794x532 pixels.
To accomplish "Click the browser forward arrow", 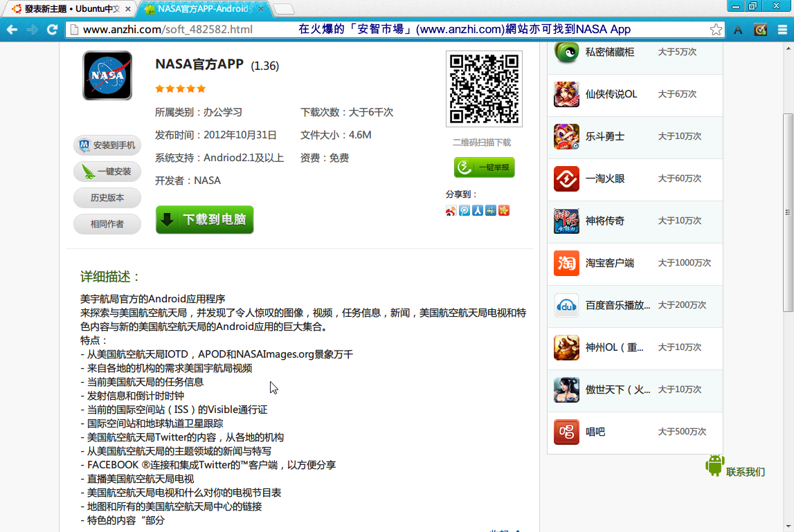I will pyautogui.click(x=32, y=29).
